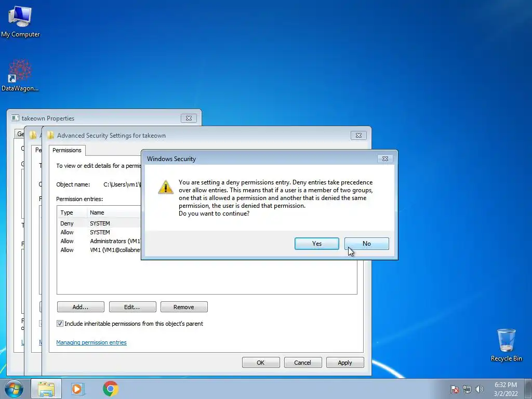Click the takeown Properties title bar icon
532x399 pixels.
click(x=15, y=118)
